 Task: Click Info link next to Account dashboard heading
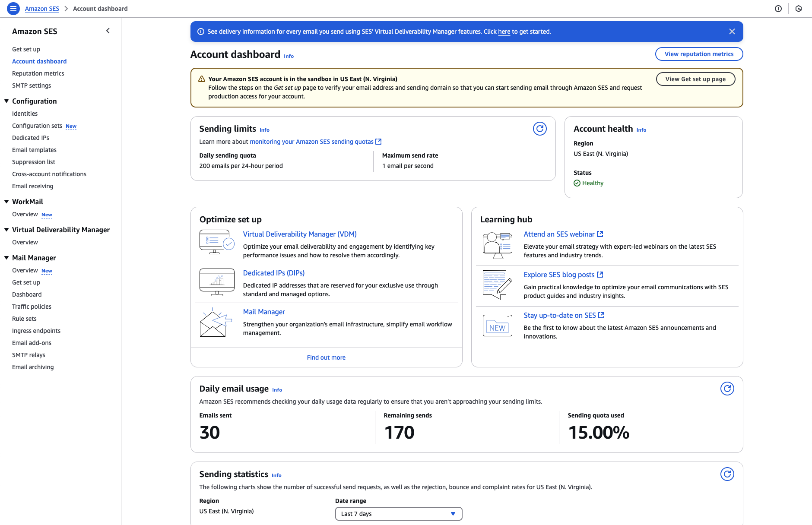pos(289,56)
